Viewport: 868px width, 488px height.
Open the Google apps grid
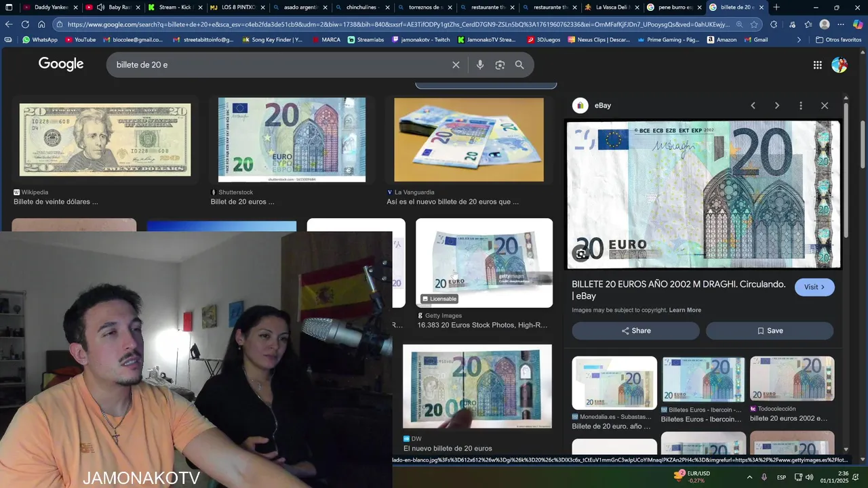[x=818, y=65]
